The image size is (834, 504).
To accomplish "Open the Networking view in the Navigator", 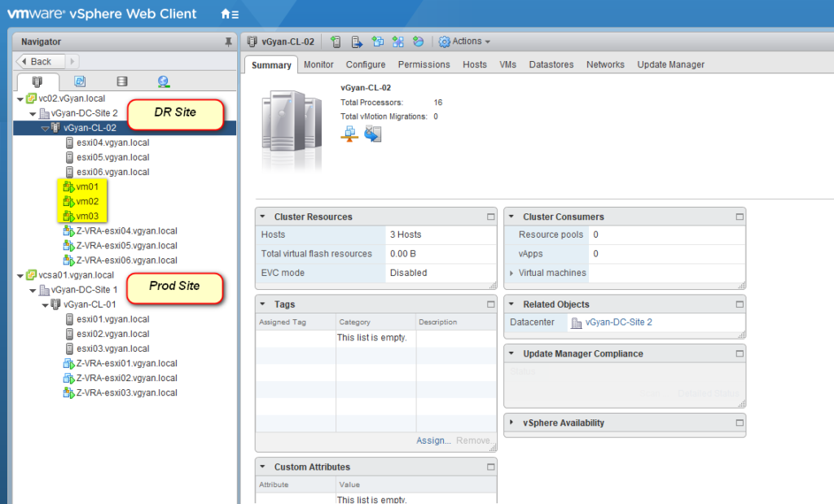I will pos(162,81).
